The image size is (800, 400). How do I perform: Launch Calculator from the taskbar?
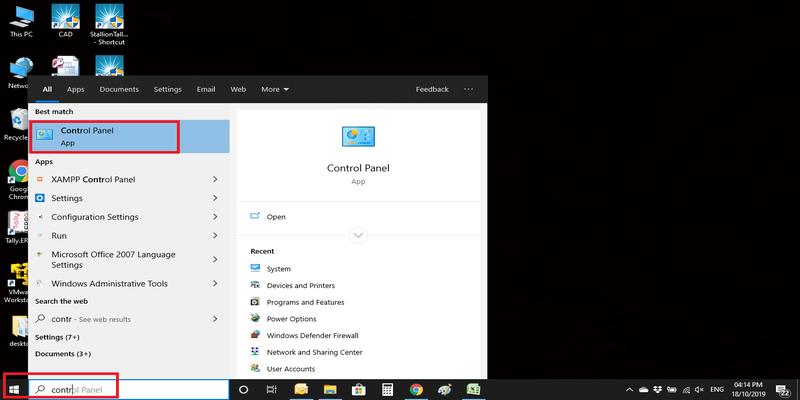pyautogui.click(x=387, y=389)
